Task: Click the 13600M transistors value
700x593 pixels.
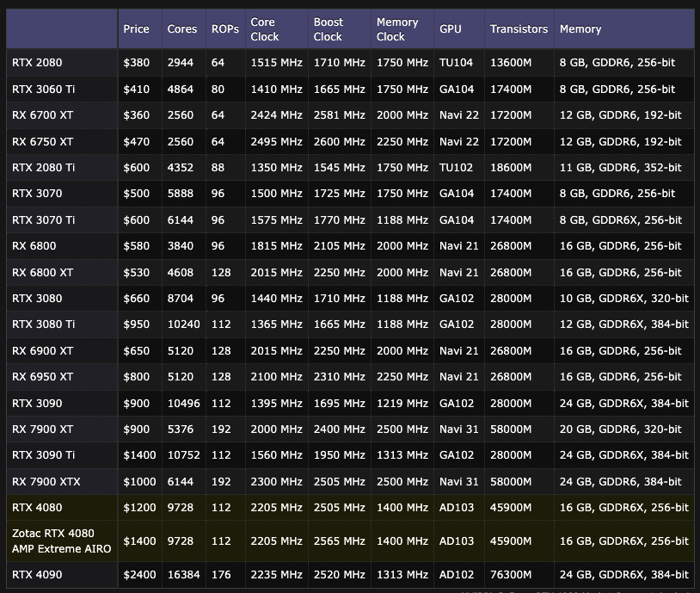Action: [x=511, y=63]
